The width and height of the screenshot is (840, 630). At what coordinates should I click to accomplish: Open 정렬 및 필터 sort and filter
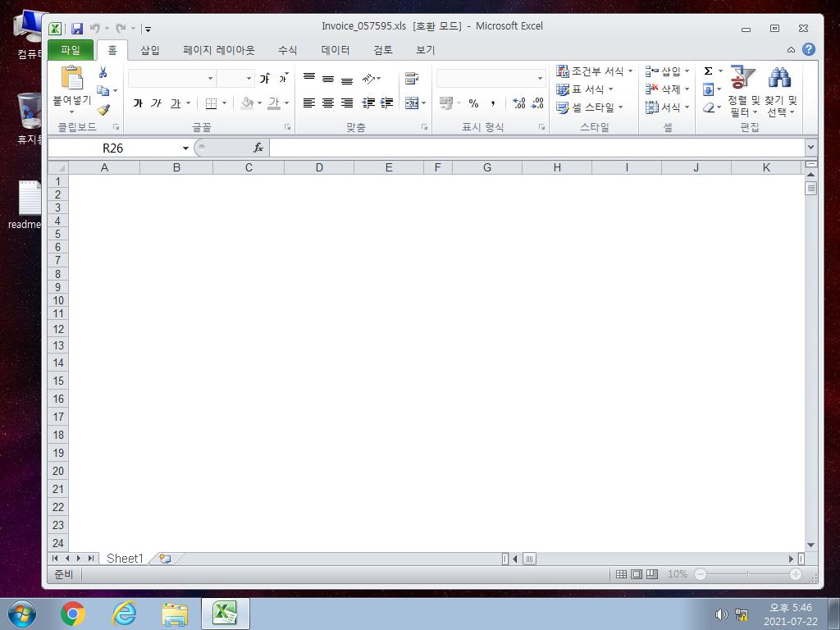pos(743,92)
